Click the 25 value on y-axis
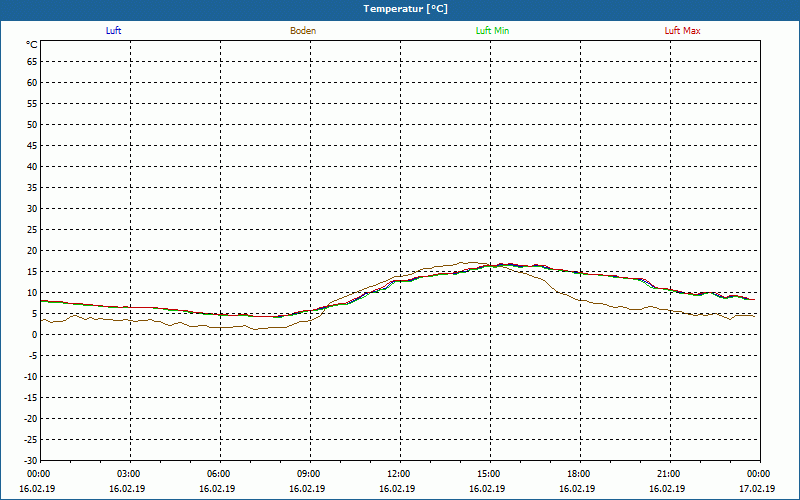The image size is (800, 500). [32, 230]
